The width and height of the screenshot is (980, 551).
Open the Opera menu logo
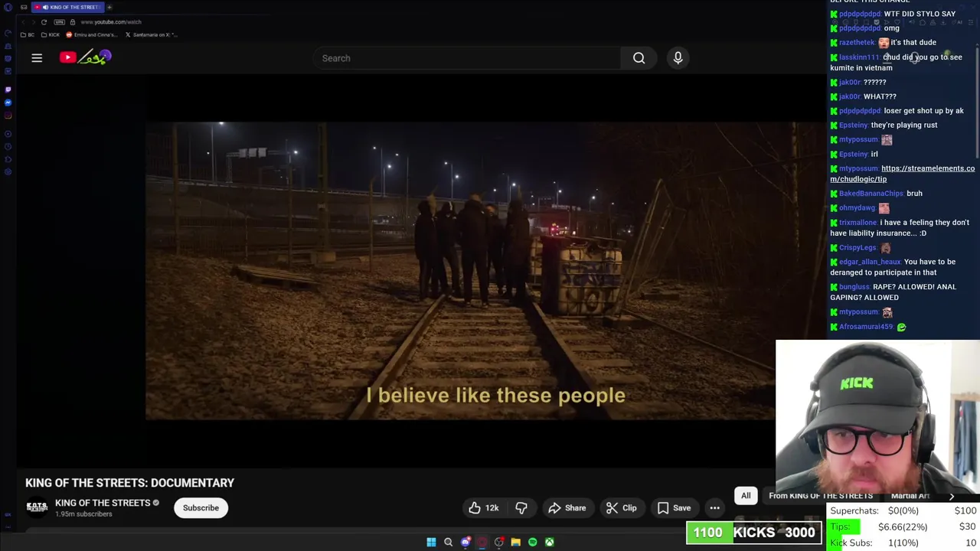tap(8, 7)
